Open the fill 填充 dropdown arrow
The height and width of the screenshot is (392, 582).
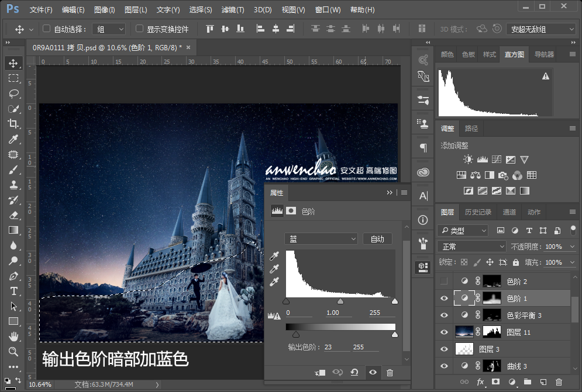[572, 262]
